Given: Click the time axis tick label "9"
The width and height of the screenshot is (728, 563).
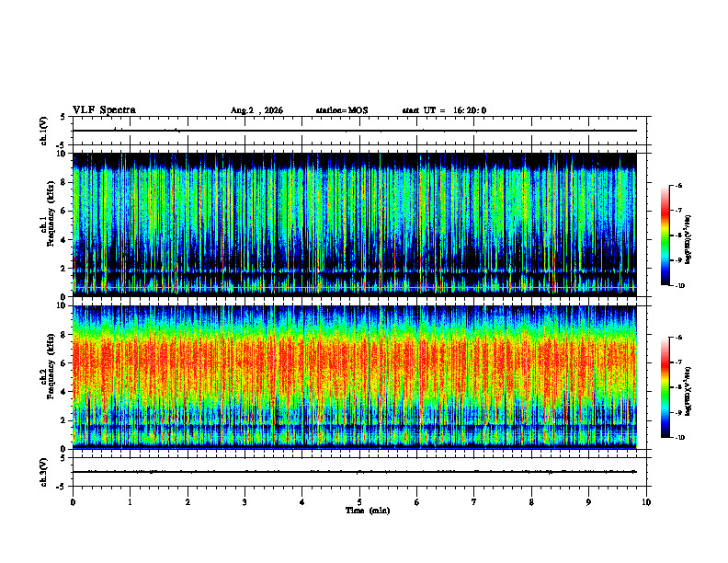Looking at the screenshot, I should 588,502.
